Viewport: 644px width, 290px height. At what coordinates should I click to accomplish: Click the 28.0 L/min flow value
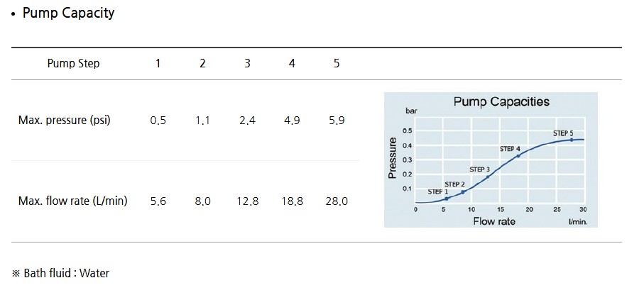tap(337, 201)
